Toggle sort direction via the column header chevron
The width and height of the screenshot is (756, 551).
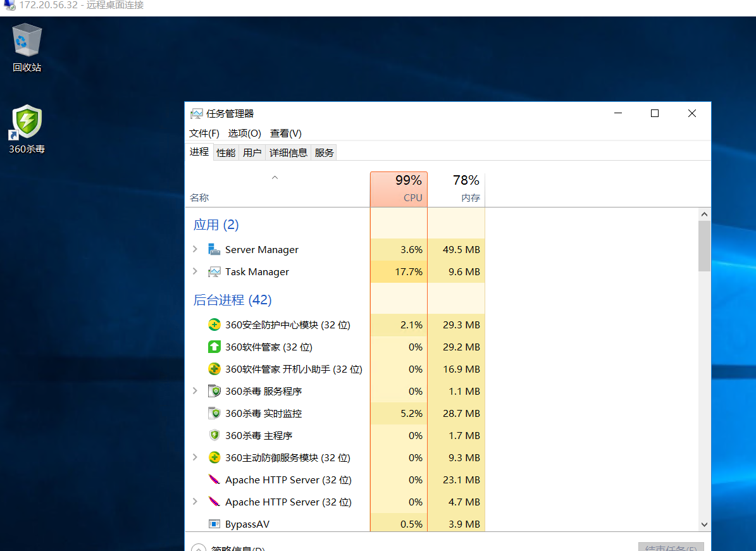pos(275,177)
